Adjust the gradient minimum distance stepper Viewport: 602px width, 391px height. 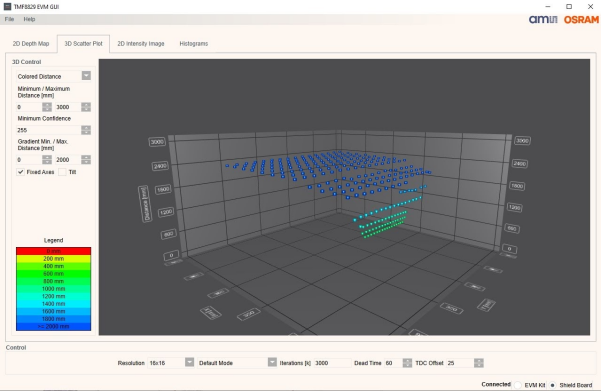click(47, 160)
